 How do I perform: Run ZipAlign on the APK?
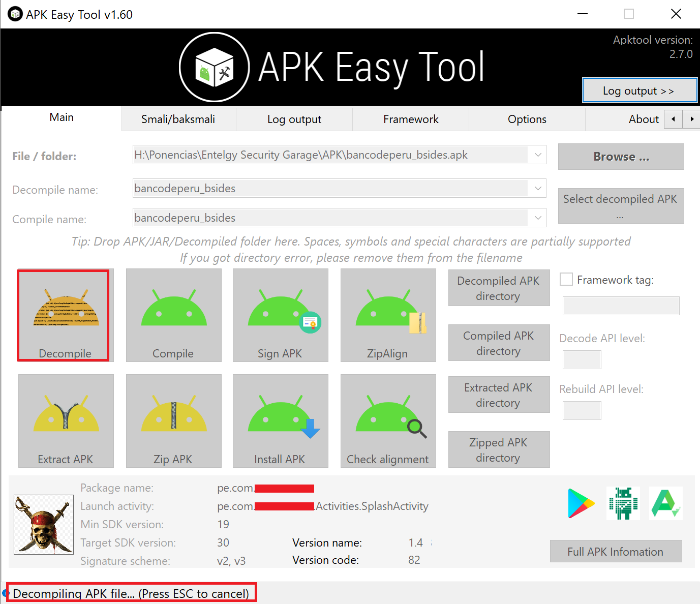coord(388,315)
